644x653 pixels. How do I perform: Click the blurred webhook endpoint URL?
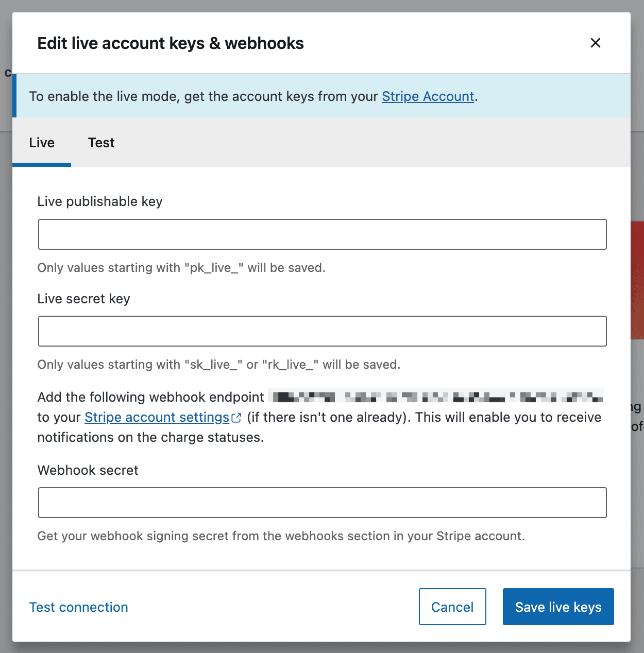point(435,397)
